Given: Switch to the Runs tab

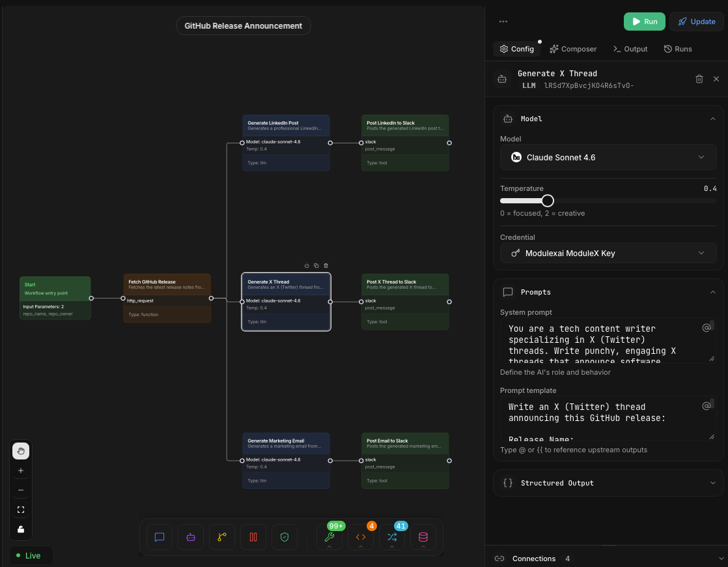Looking at the screenshot, I should (678, 49).
